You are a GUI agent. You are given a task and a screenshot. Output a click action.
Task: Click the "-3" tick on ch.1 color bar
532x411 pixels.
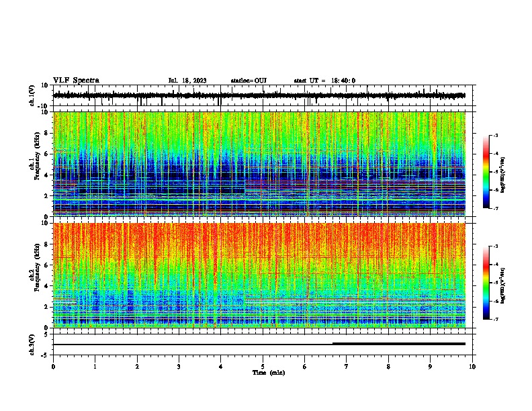(495, 136)
